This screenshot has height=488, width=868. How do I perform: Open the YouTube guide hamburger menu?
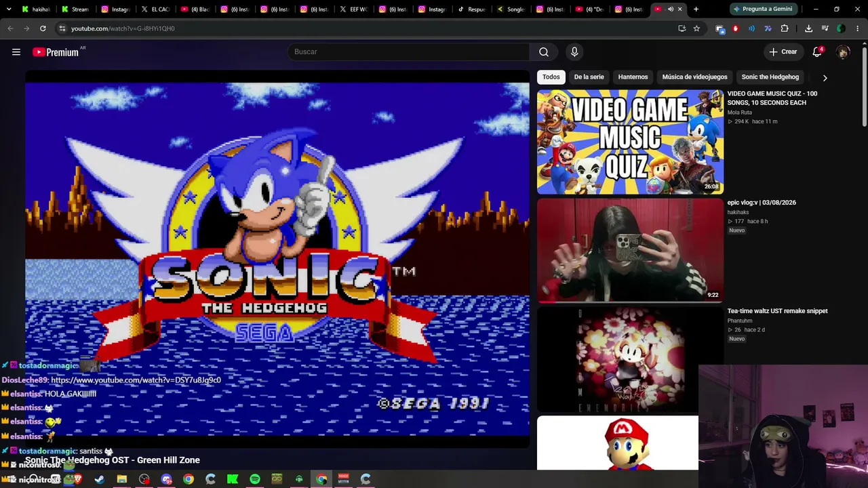16,52
